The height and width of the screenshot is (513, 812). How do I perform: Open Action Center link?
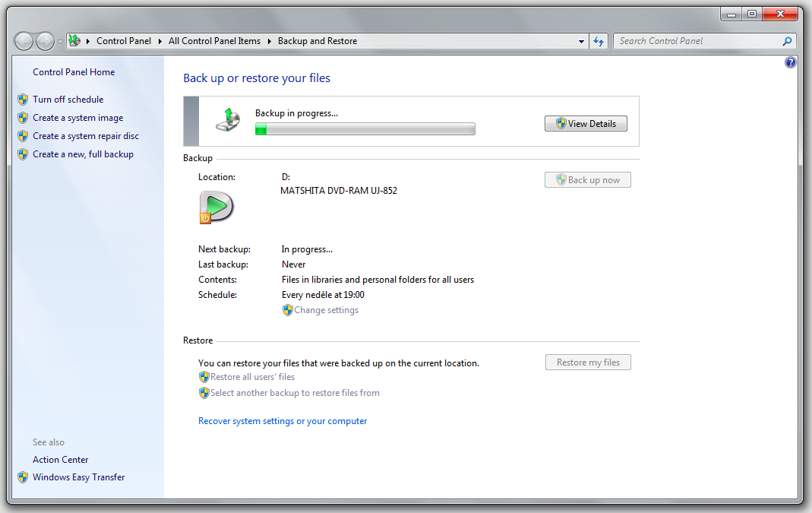60,460
